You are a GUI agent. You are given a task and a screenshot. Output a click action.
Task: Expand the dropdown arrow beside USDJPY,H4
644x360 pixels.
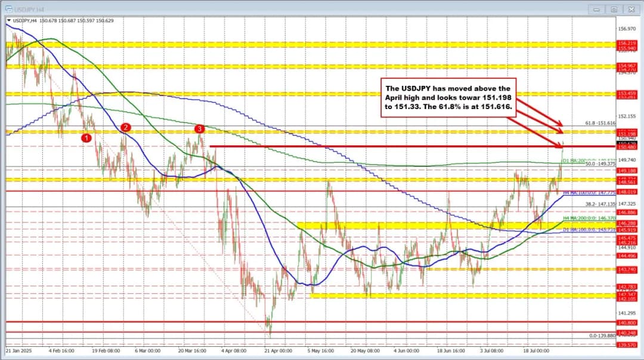click(9, 21)
